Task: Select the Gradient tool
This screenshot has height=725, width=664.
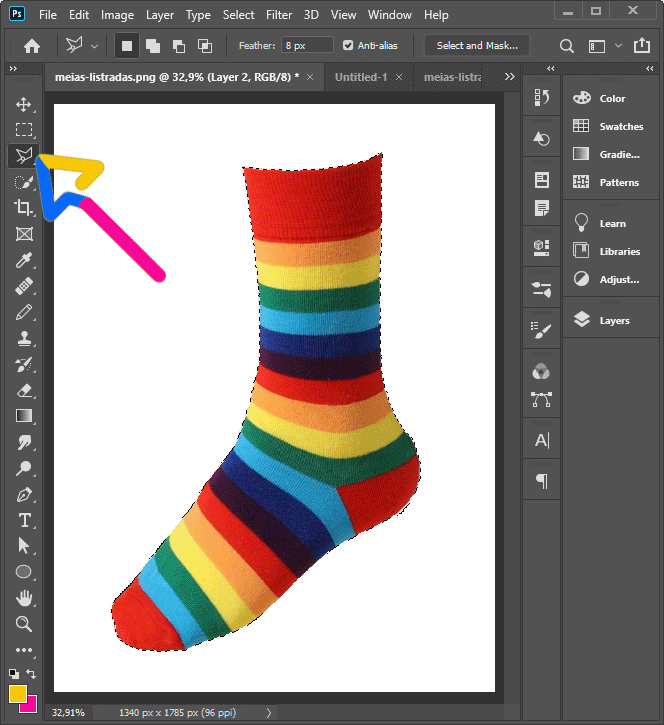Action: (x=24, y=416)
